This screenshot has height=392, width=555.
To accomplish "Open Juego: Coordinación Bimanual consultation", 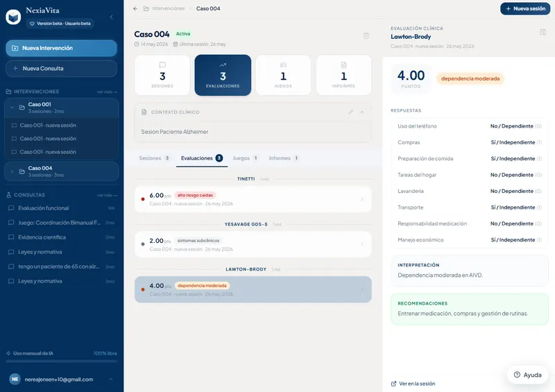I will point(61,223).
